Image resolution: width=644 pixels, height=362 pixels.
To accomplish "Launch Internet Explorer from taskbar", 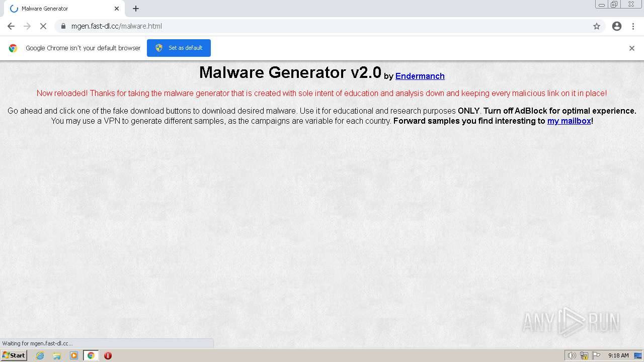I will 40,355.
